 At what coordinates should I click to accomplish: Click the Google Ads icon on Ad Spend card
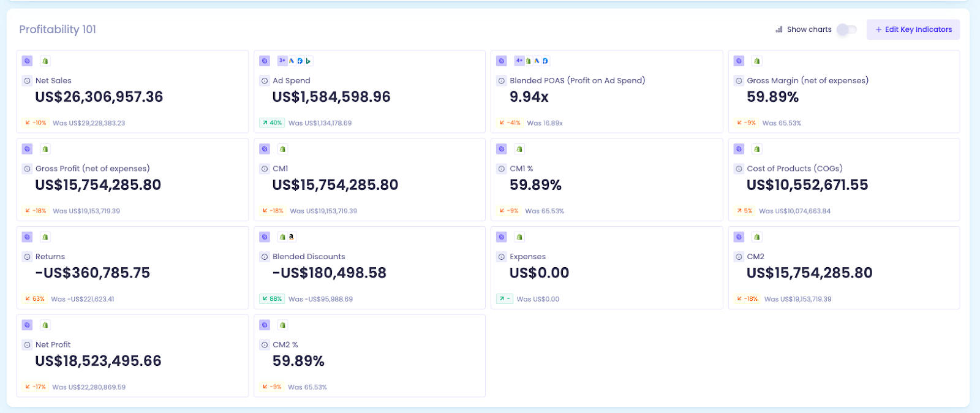click(292, 61)
